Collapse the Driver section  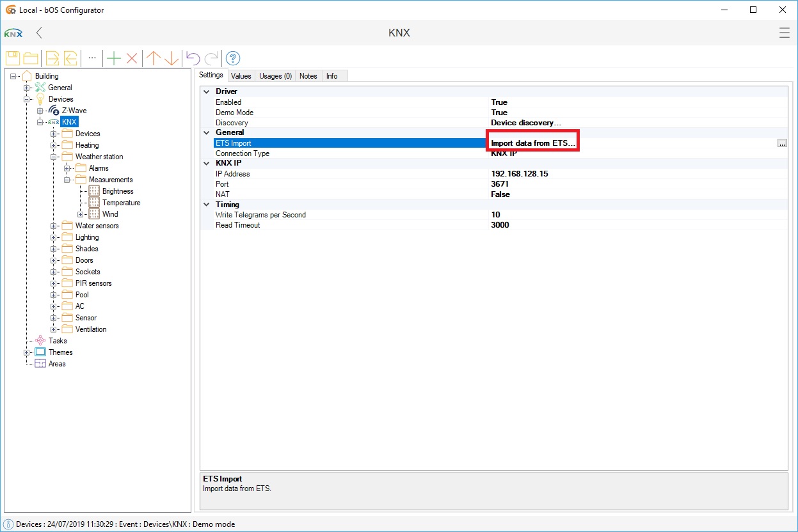(207, 92)
